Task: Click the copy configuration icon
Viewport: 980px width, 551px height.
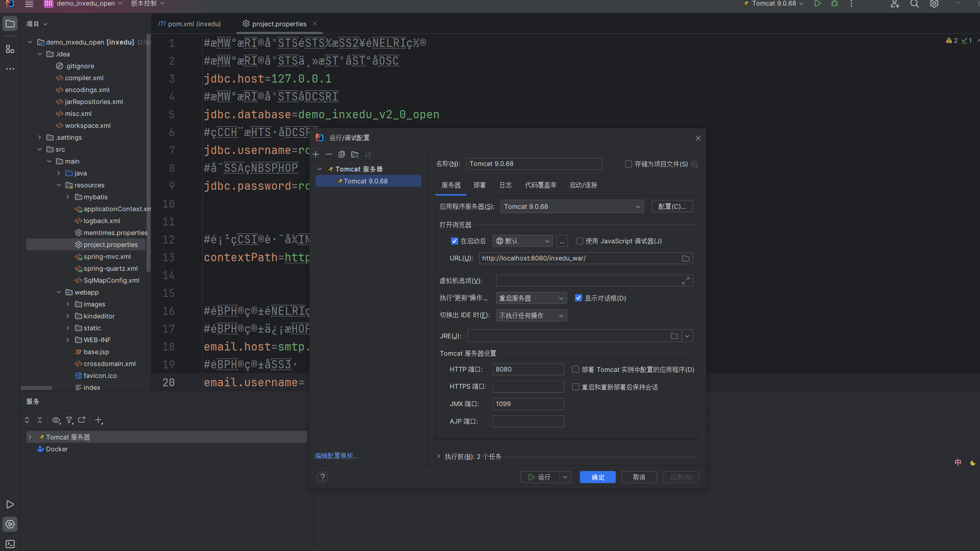Action: [x=342, y=154]
